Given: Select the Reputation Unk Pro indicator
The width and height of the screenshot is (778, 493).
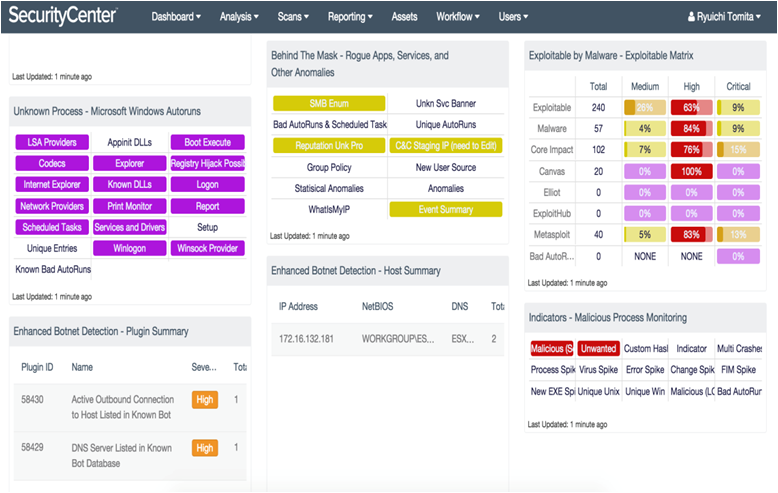Looking at the screenshot, I should tap(329, 145).
